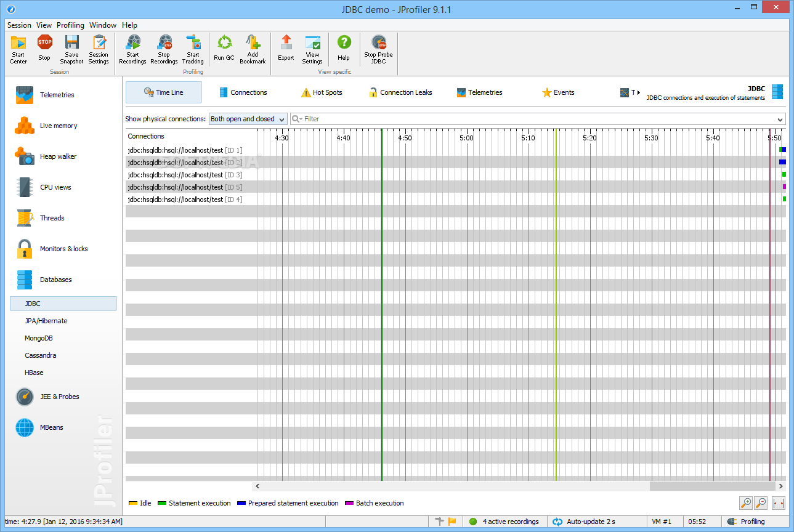Viewport: 794px width, 532px height.
Task: Switch to the Hot Spots tab
Action: [322, 92]
